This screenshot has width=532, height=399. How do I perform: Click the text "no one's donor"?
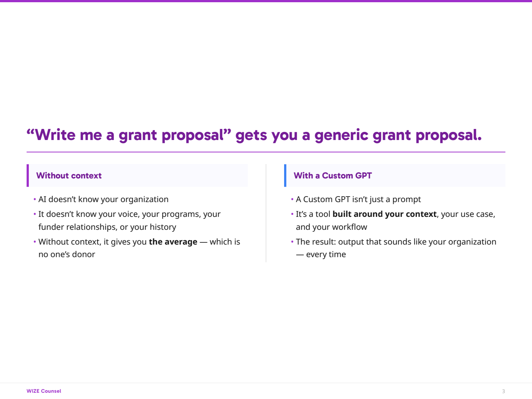66,255
